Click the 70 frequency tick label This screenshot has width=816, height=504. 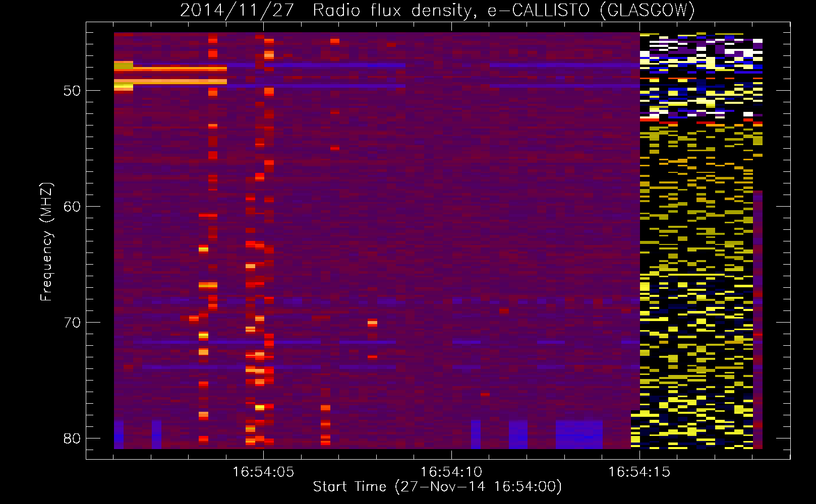point(73,323)
